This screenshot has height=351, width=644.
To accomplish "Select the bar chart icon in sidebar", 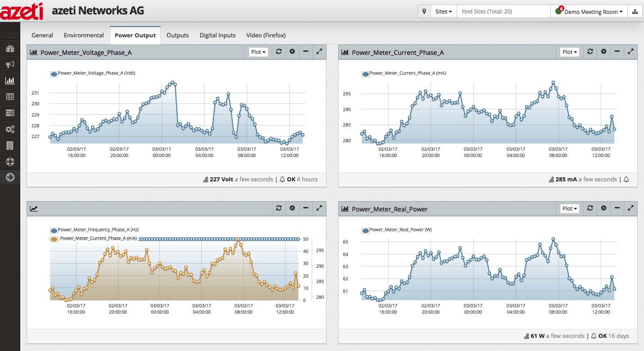I will 10,81.
